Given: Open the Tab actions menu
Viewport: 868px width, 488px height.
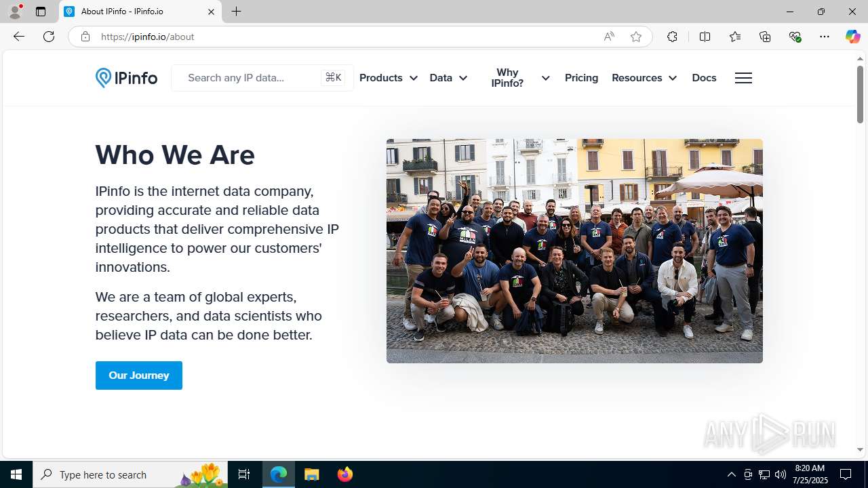Looking at the screenshot, I should 41,12.
